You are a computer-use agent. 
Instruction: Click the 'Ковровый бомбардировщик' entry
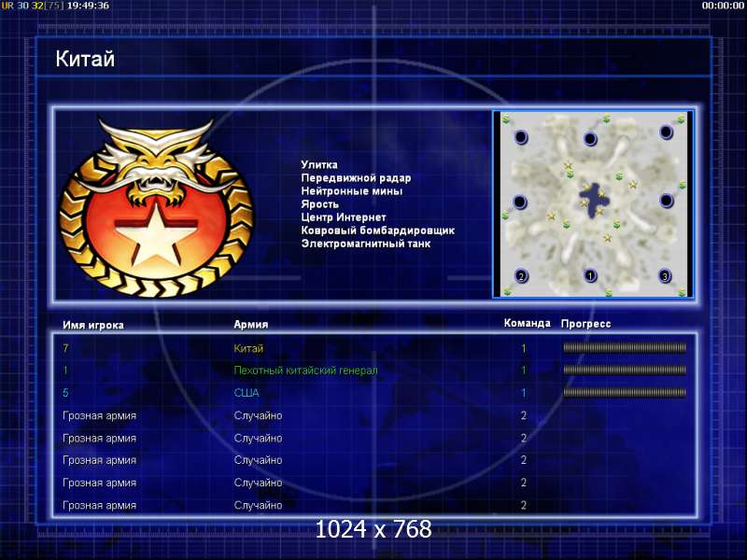click(378, 231)
